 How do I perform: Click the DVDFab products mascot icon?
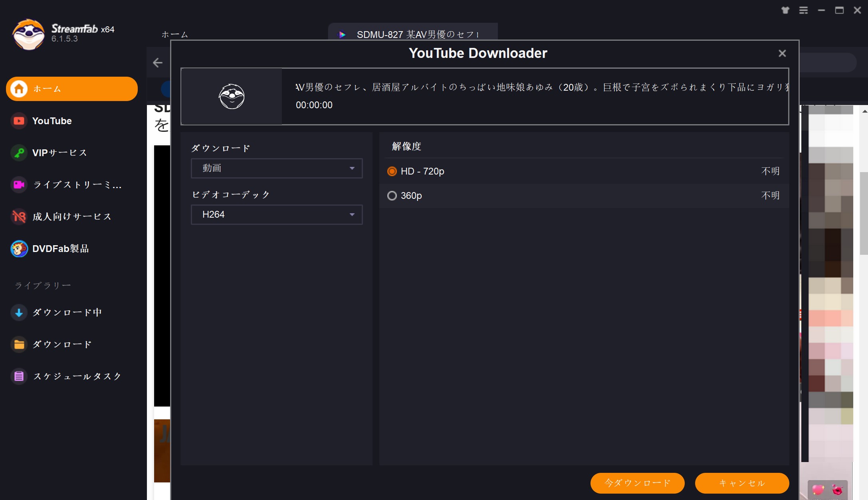click(19, 248)
